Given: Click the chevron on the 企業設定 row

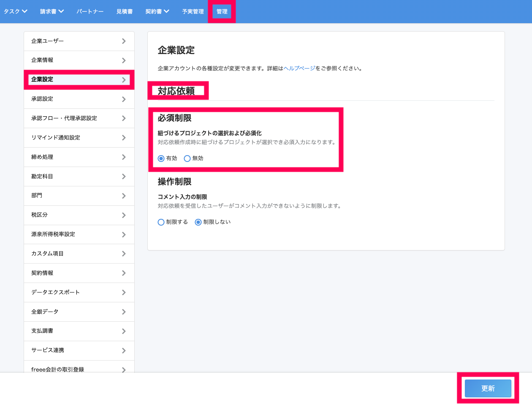Looking at the screenshot, I should click(124, 80).
